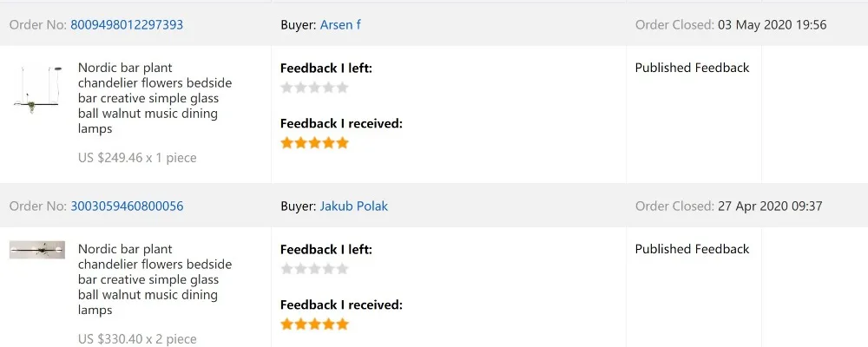Click third orange star received from Jakub Polak

[314, 324]
